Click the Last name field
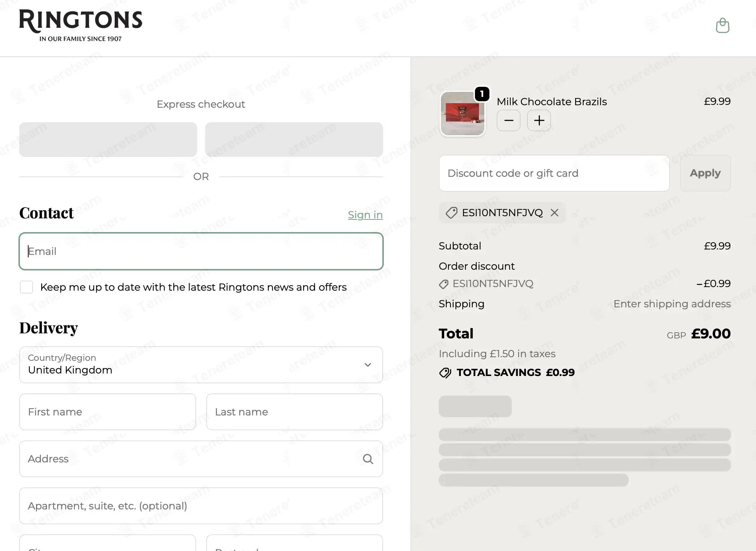The height and width of the screenshot is (551, 756). click(x=294, y=412)
